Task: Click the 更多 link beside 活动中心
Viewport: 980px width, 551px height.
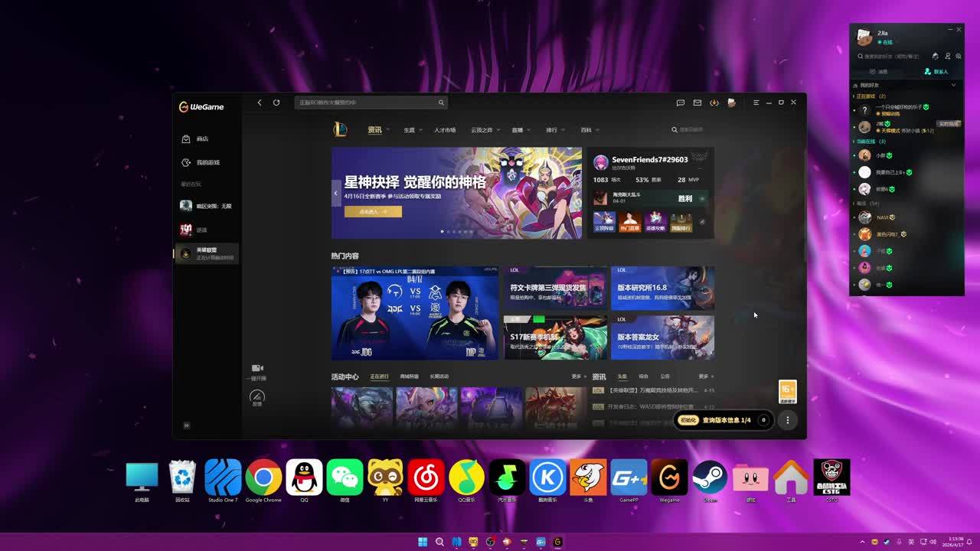Action: 578,377
